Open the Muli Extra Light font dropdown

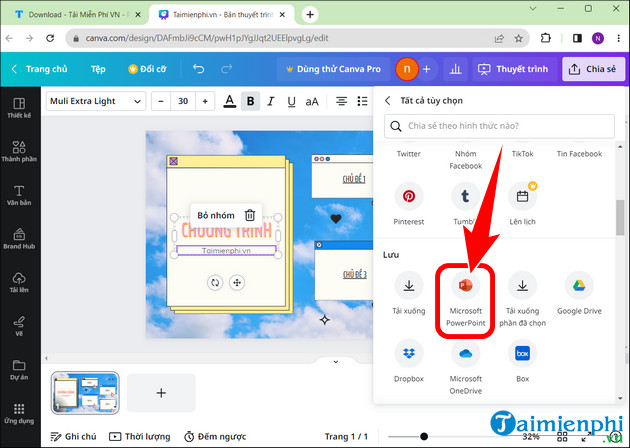pos(96,101)
